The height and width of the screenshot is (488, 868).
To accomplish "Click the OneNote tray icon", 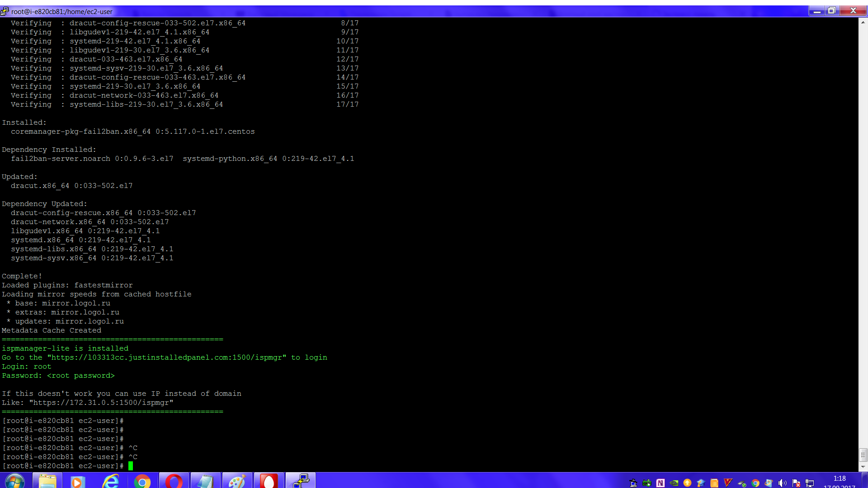I will point(660,483).
